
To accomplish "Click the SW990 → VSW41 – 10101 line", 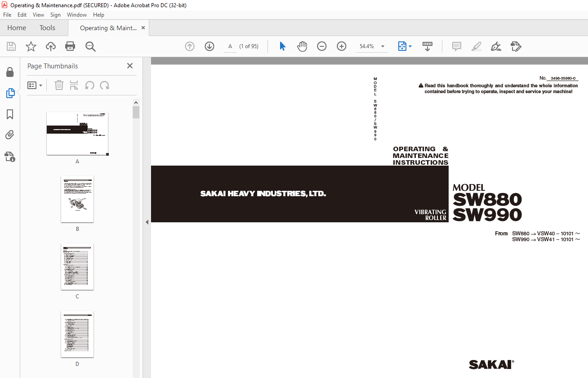I will point(546,239).
